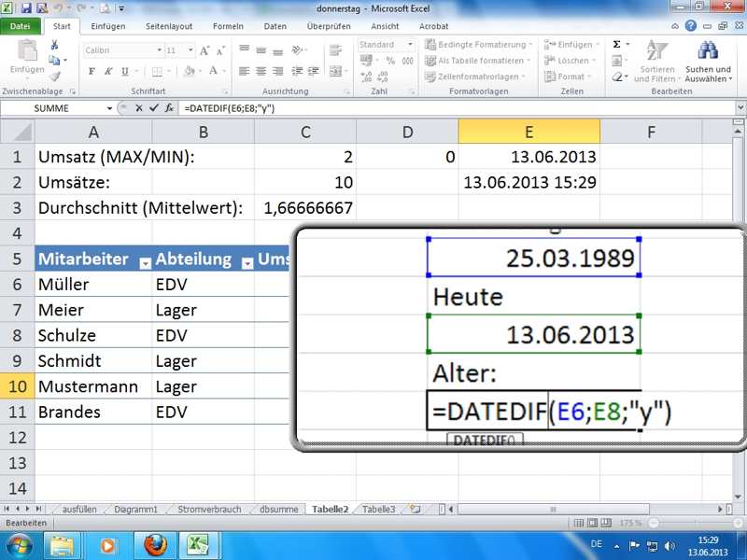Open the Name Box SUMME dropdown arrow

(109, 108)
